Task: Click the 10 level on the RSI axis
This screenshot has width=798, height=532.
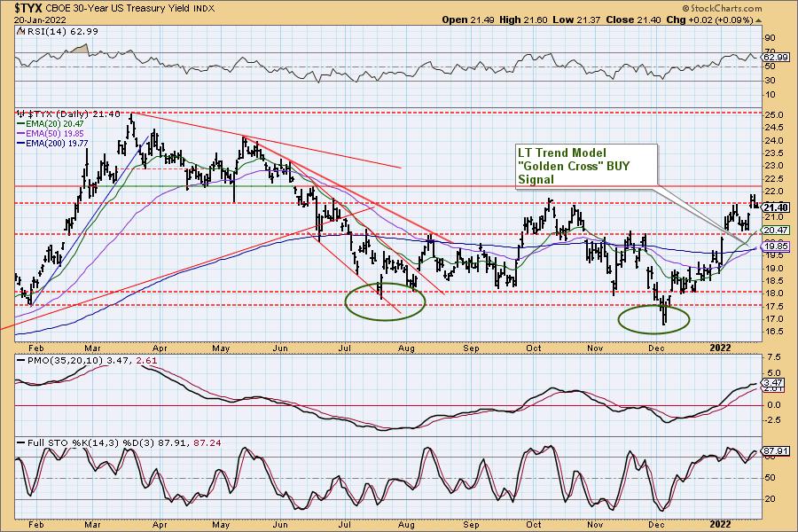Action: tap(770, 95)
